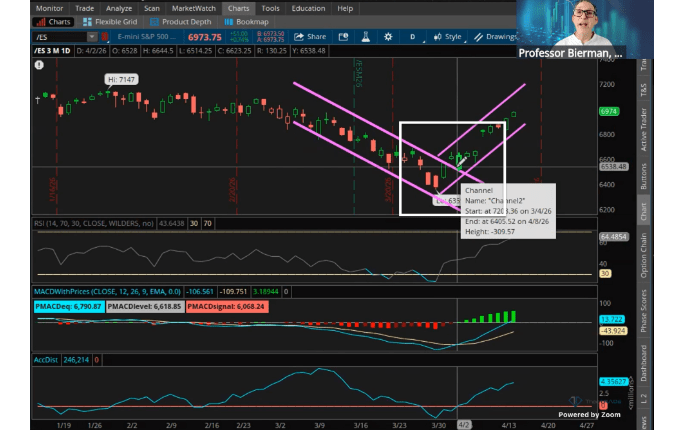The width and height of the screenshot is (673, 434).
Task: Click the AccDist study label
Action: point(46,360)
